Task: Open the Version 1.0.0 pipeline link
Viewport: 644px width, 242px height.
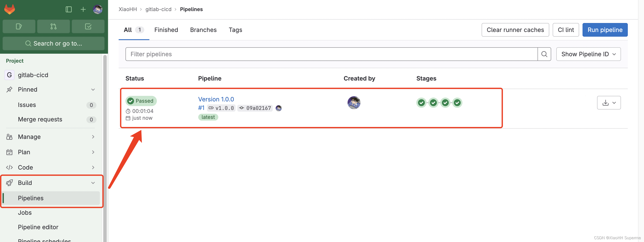Action: (x=216, y=99)
